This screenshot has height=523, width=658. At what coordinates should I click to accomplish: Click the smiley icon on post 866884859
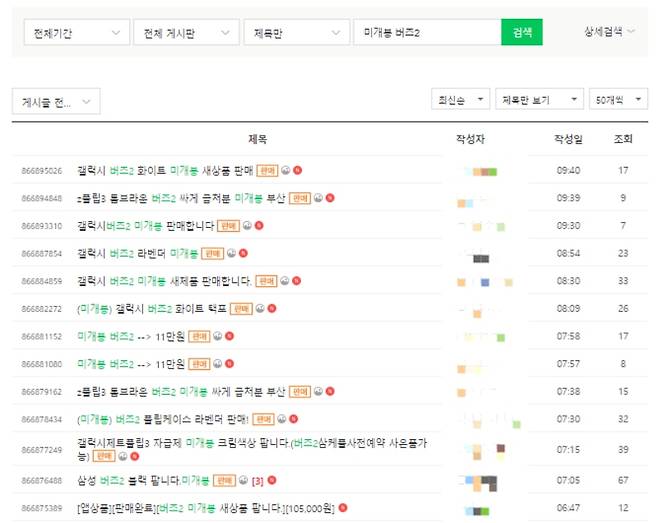tap(285, 281)
